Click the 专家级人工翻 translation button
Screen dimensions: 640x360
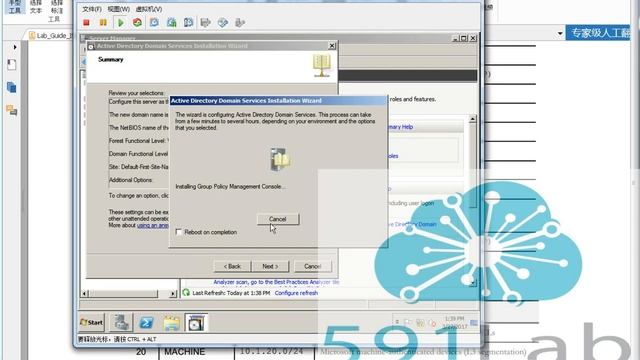pos(599,33)
